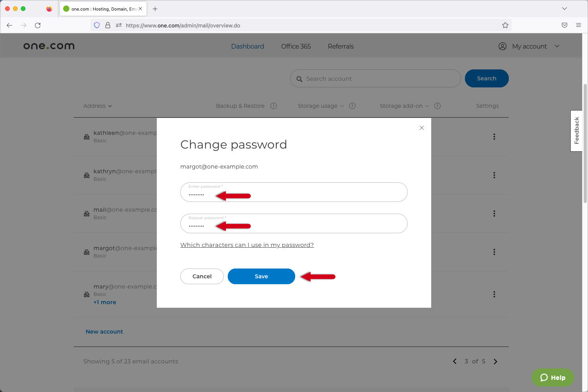Expand the My account dropdown chevron

[557, 46]
